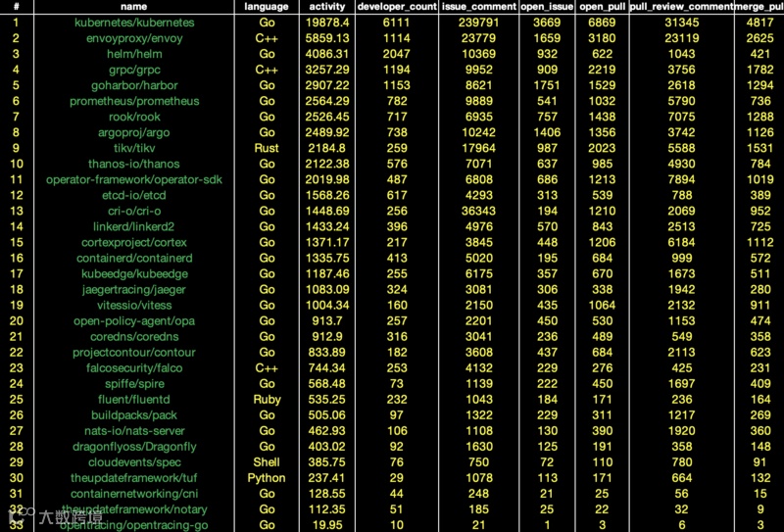
Task: Select the cri-o/cri-o name cell
Action: click(x=134, y=211)
